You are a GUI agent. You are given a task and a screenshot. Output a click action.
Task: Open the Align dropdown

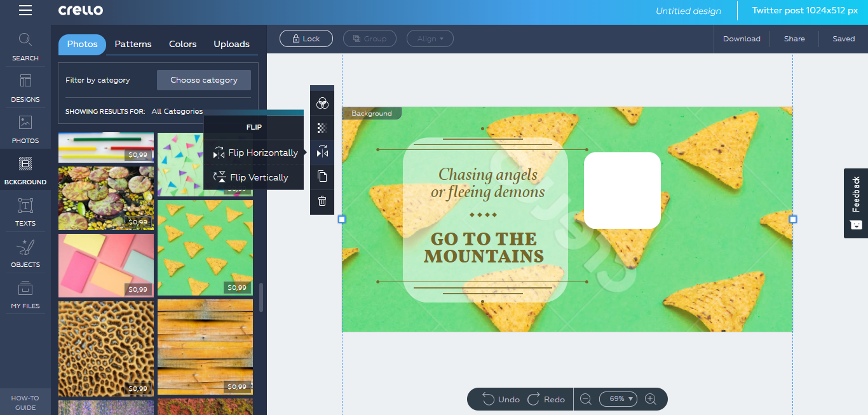coord(430,39)
